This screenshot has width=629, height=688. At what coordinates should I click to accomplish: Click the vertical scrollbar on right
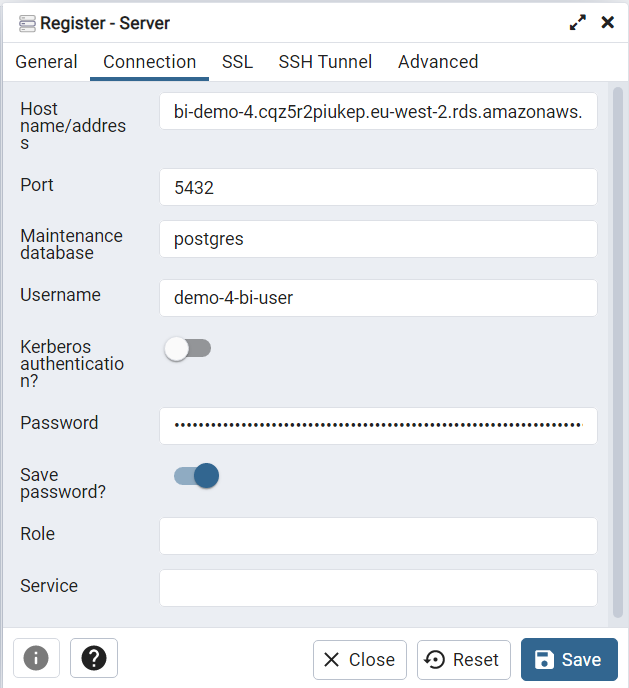tap(617, 350)
